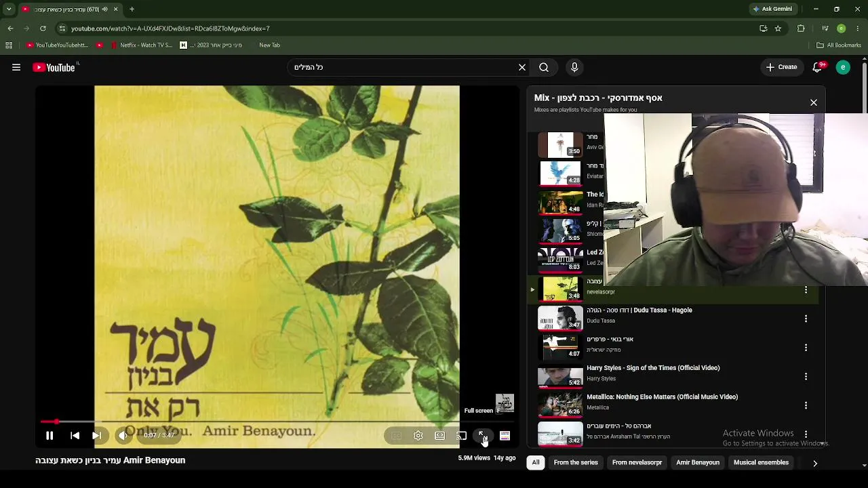This screenshot has height=488, width=868.
Task: Open the channel logo watermark on the video
Action: coord(505,403)
